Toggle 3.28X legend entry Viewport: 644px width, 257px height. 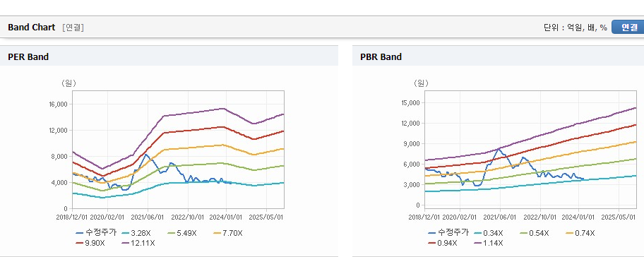(136, 233)
